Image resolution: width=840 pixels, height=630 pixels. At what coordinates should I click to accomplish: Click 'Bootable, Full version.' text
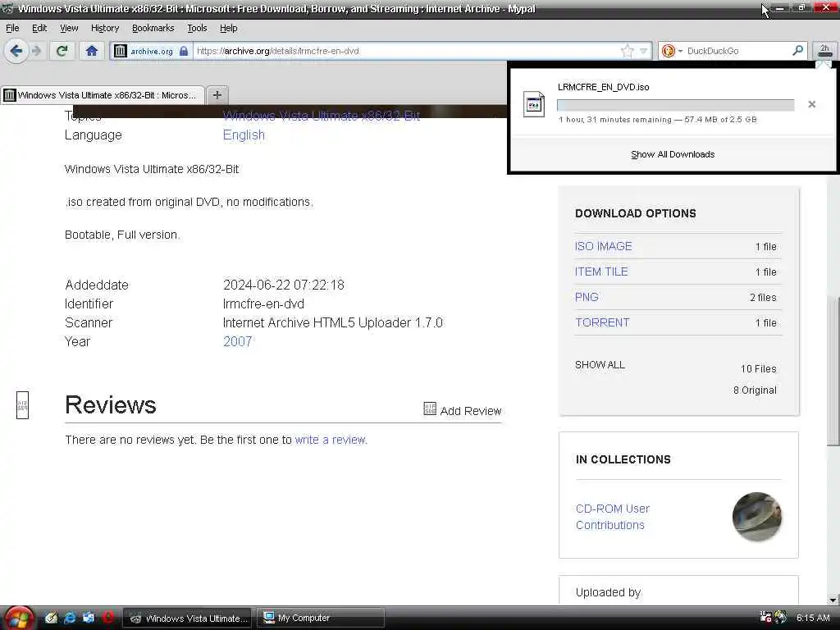coord(122,235)
